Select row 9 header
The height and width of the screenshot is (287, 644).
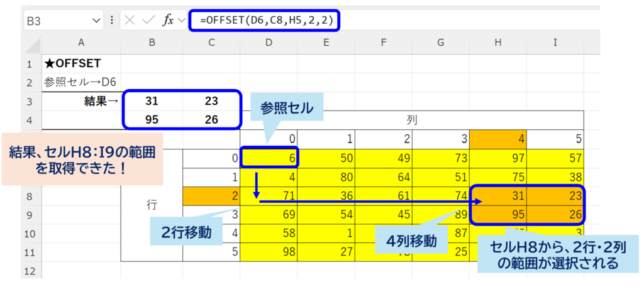point(29,215)
